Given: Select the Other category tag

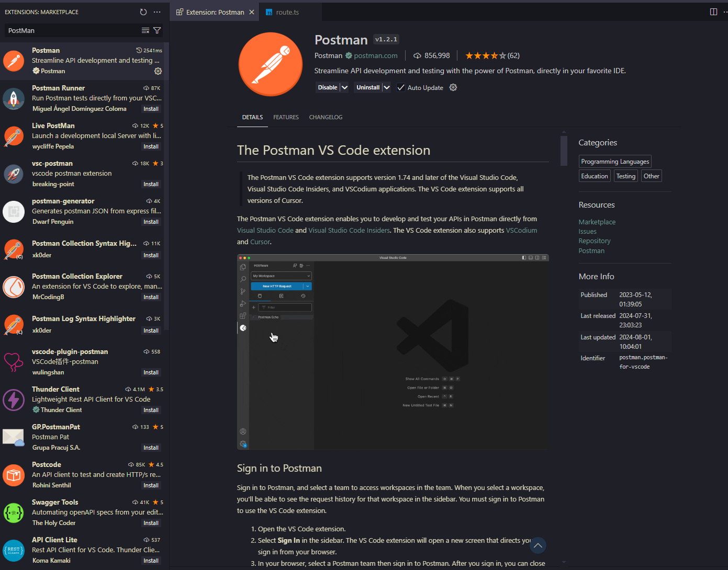Looking at the screenshot, I should [651, 176].
